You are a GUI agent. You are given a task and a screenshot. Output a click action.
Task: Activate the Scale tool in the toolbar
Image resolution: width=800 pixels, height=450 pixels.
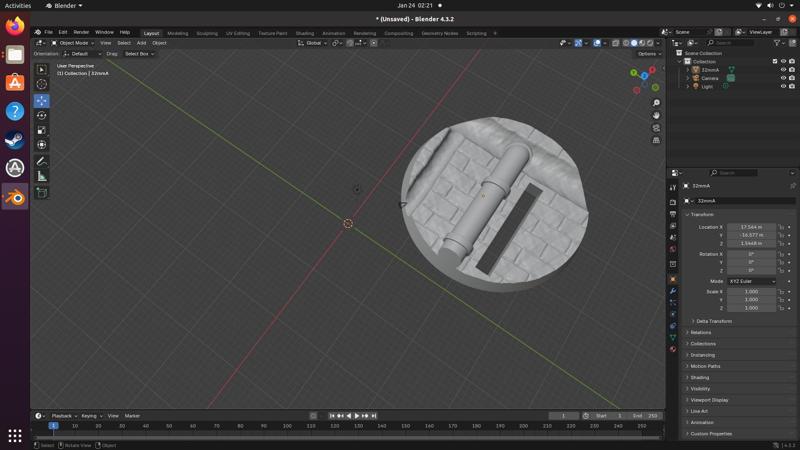(42, 130)
